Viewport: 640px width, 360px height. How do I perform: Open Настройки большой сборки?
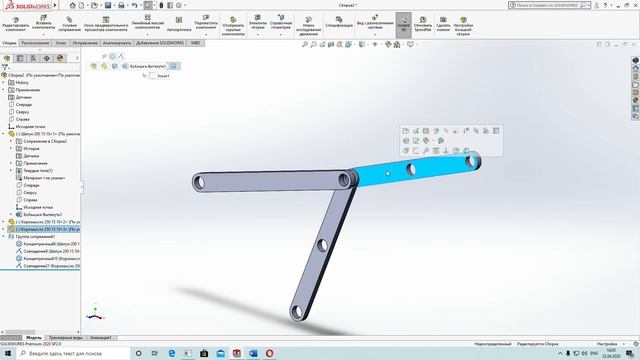(x=463, y=27)
